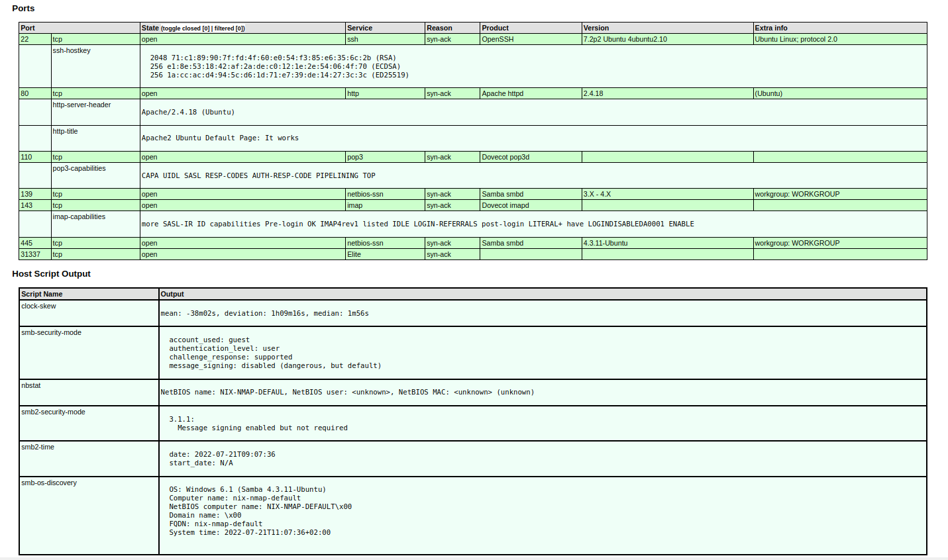
Task: Click the RSA host key line
Action: 273,58
